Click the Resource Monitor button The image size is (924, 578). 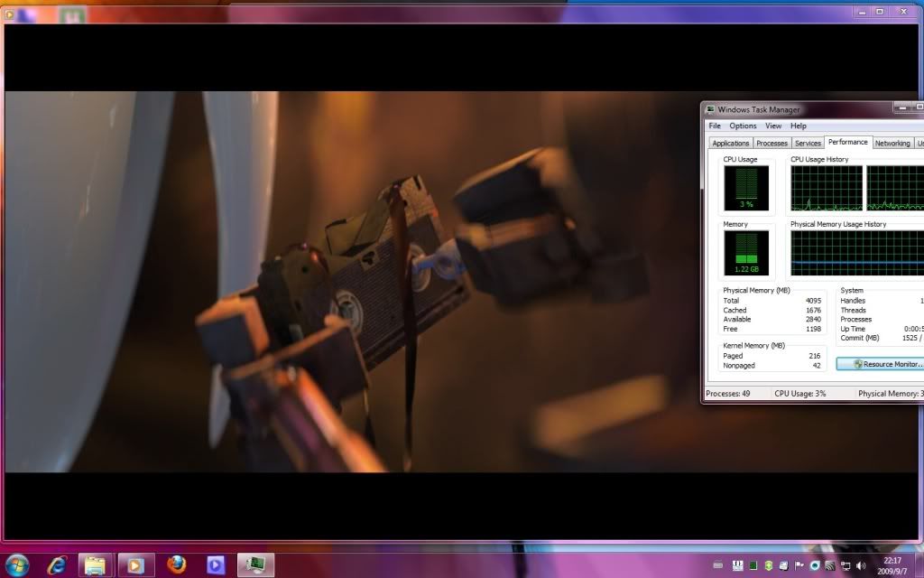880,364
